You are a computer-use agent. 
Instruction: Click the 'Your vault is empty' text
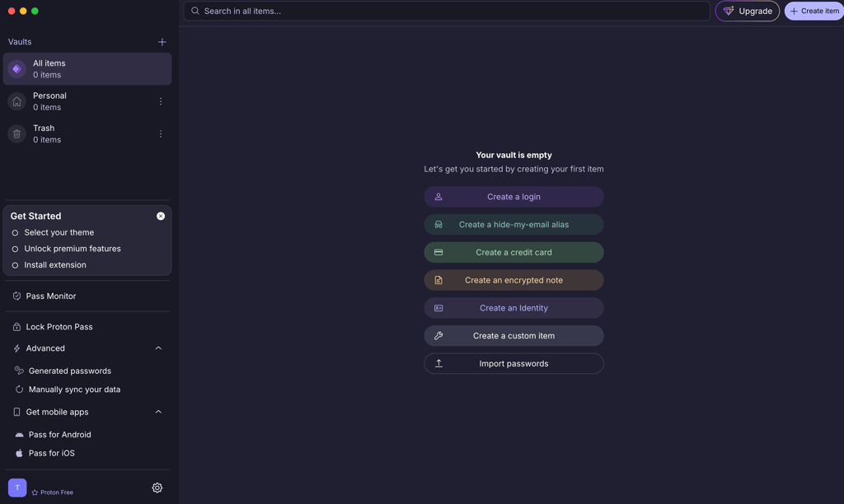513,155
